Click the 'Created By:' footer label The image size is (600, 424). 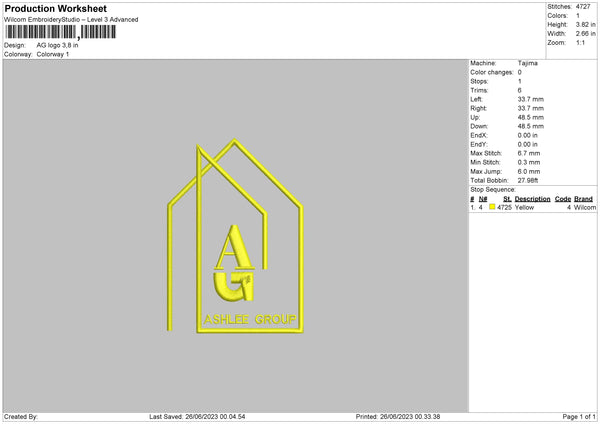[21, 417]
